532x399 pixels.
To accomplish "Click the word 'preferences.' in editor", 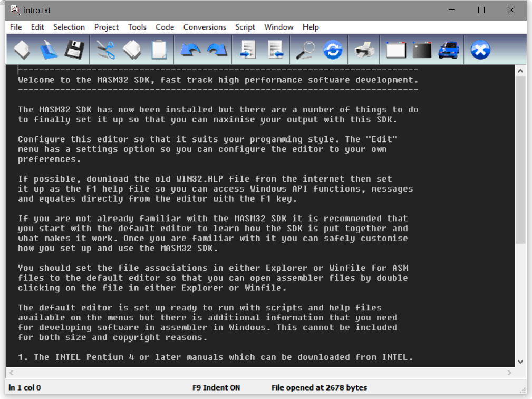I will tap(50, 159).
